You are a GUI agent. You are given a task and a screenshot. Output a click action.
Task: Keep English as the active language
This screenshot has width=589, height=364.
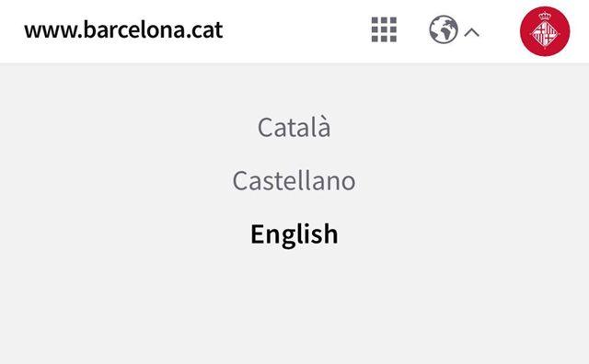(294, 234)
